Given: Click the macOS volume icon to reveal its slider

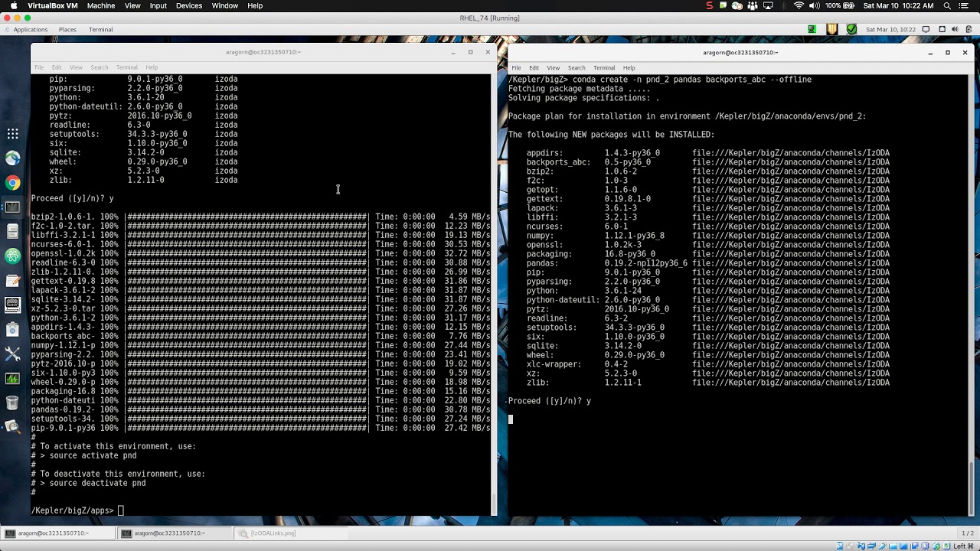Looking at the screenshot, I should point(815,5).
